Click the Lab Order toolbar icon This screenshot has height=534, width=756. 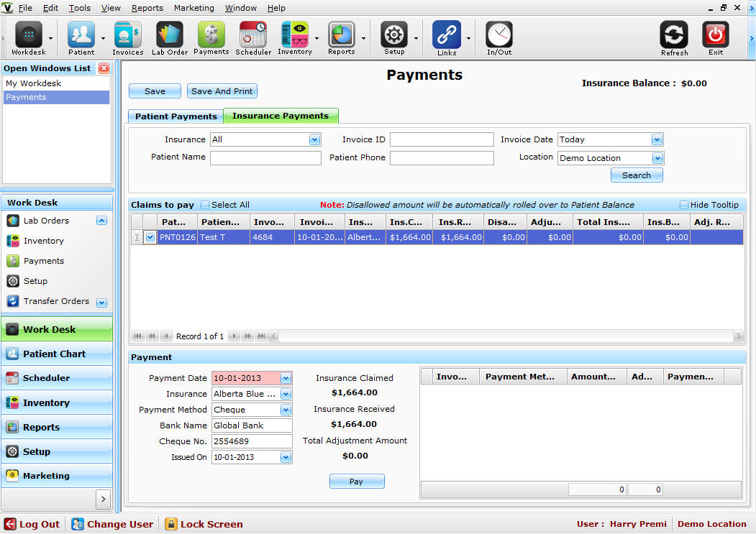(x=170, y=36)
